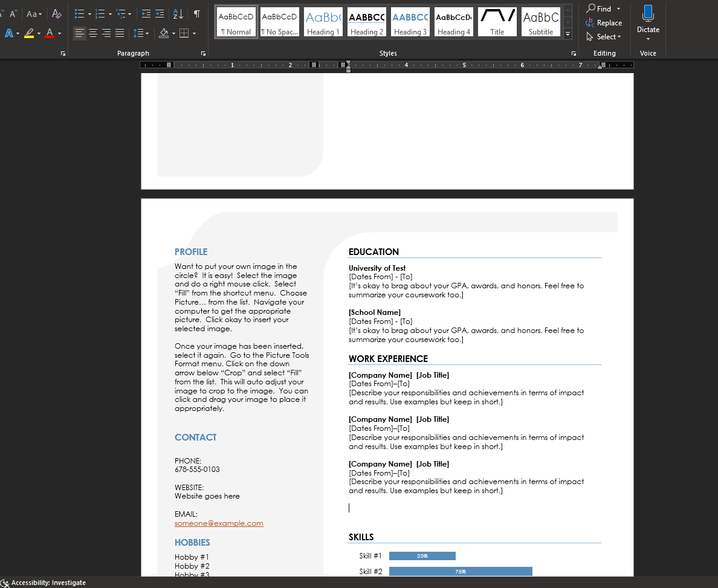Sort text alphabetically icon
718x588 pixels.
(x=178, y=14)
